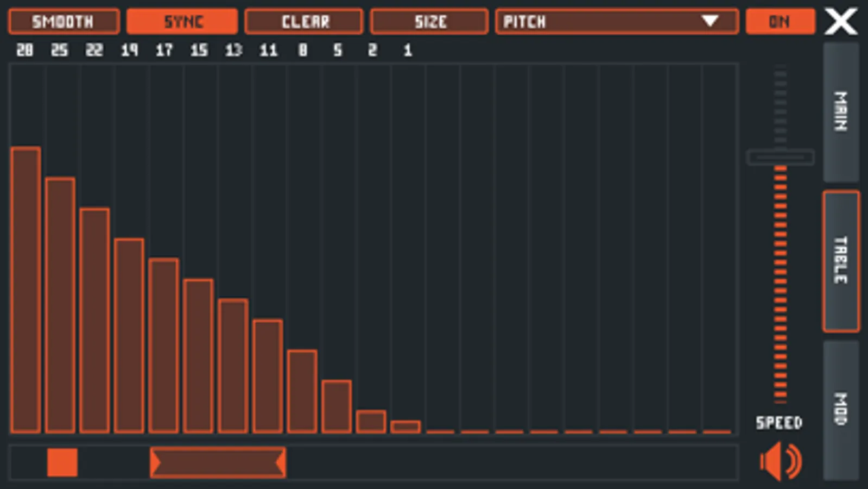Switch to the MAIN tab

pos(841,112)
